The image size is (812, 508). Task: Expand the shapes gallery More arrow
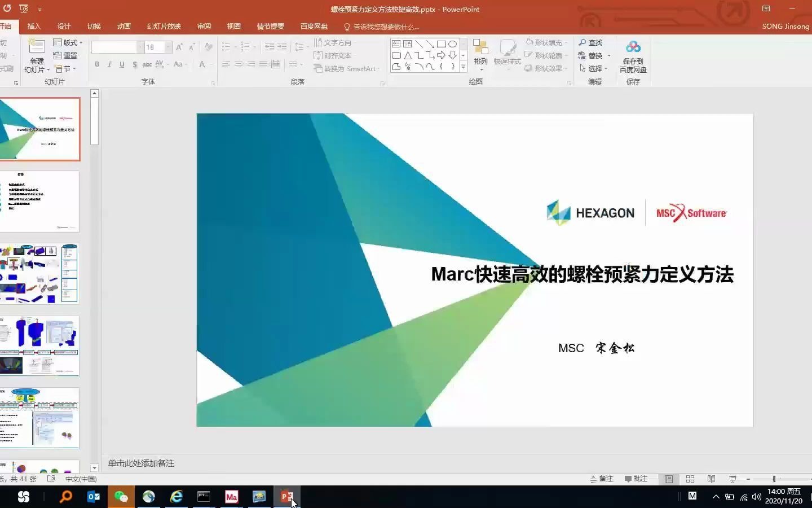(x=464, y=67)
